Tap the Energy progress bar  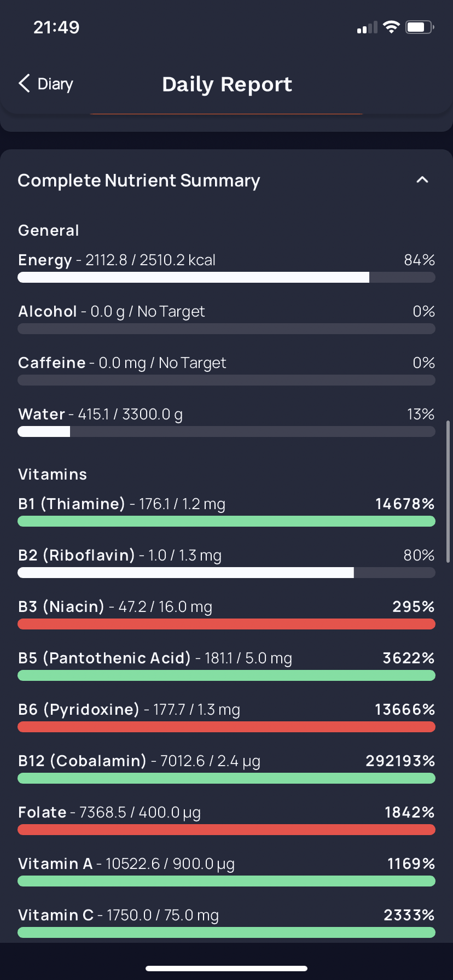tap(226, 277)
